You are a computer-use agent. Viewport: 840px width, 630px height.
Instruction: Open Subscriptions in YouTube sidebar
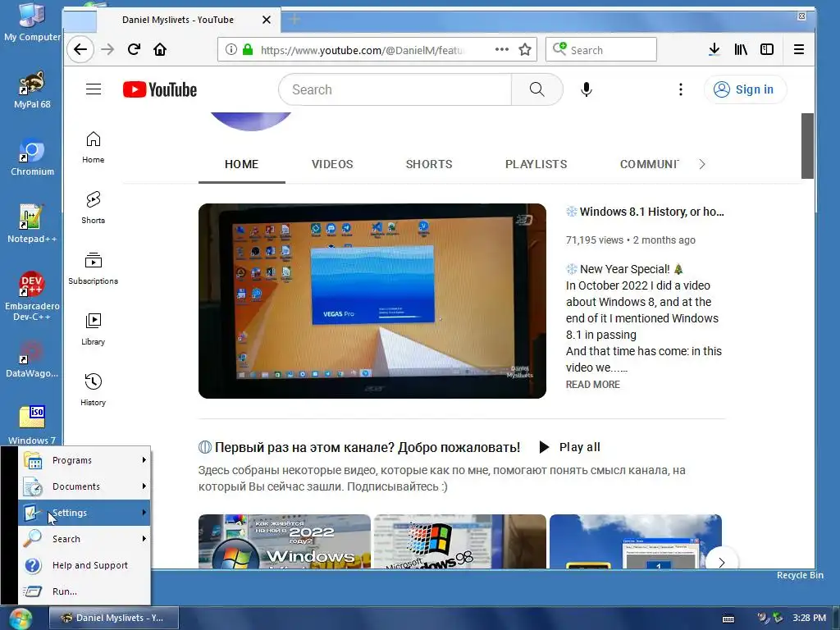(94, 268)
